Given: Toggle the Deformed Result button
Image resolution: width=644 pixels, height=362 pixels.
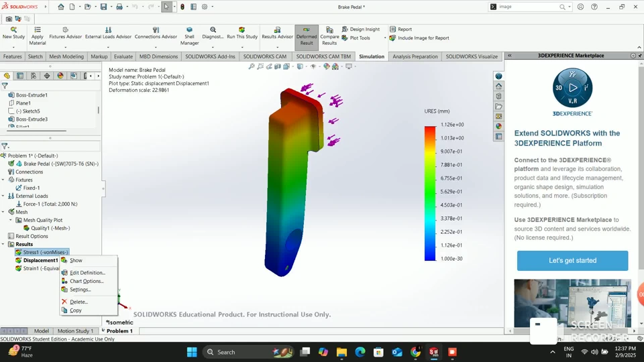Looking at the screenshot, I should click(x=307, y=36).
